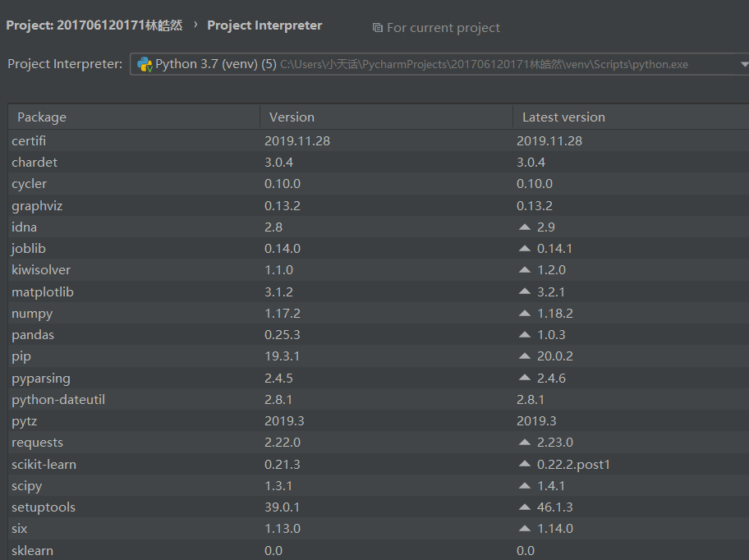Open the Project Interpreter dropdown arrow
The width and height of the screenshot is (749, 560).
743,64
